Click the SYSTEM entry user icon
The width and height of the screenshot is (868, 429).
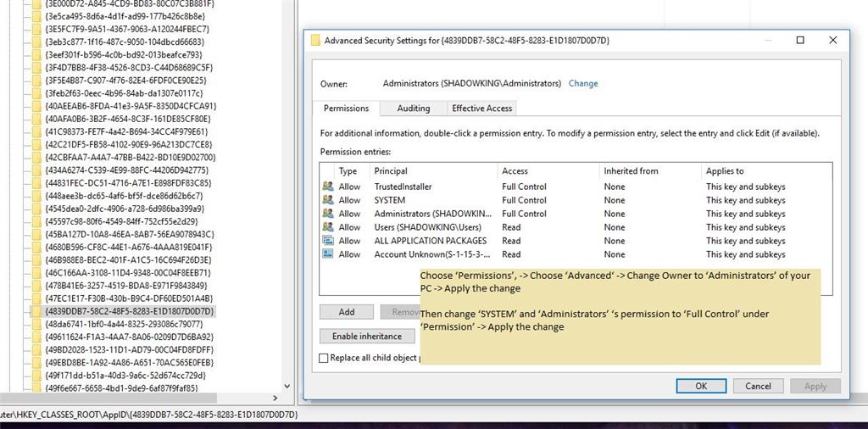(328, 200)
